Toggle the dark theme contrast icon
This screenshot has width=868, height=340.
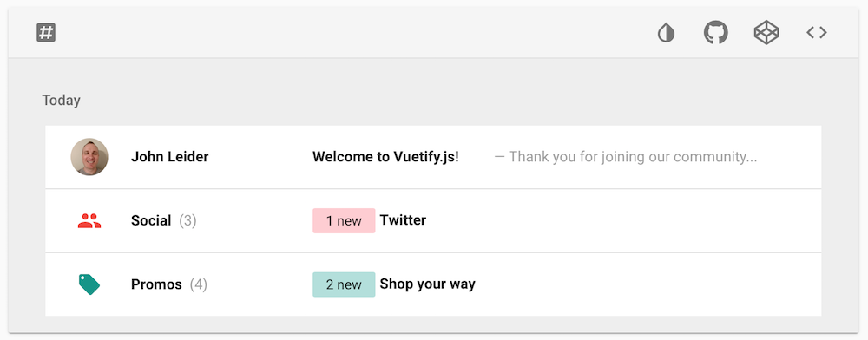[x=666, y=33]
